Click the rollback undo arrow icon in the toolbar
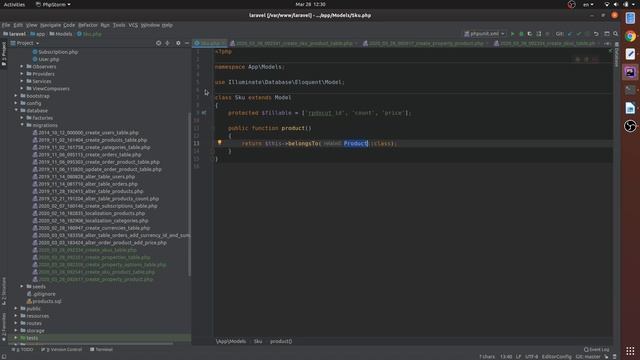Image resolution: width=640 pixels, height=360 pixels. click(x=596, y=34)
